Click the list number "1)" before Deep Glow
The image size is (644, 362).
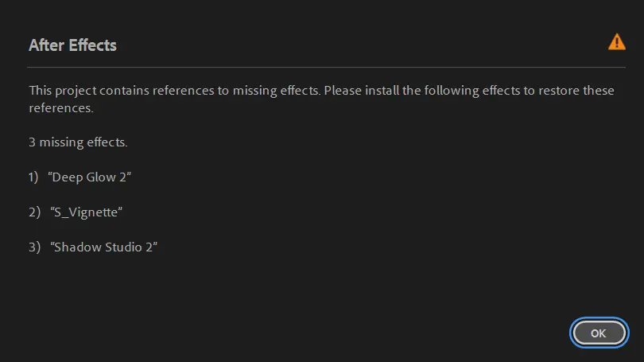(33, 177)
